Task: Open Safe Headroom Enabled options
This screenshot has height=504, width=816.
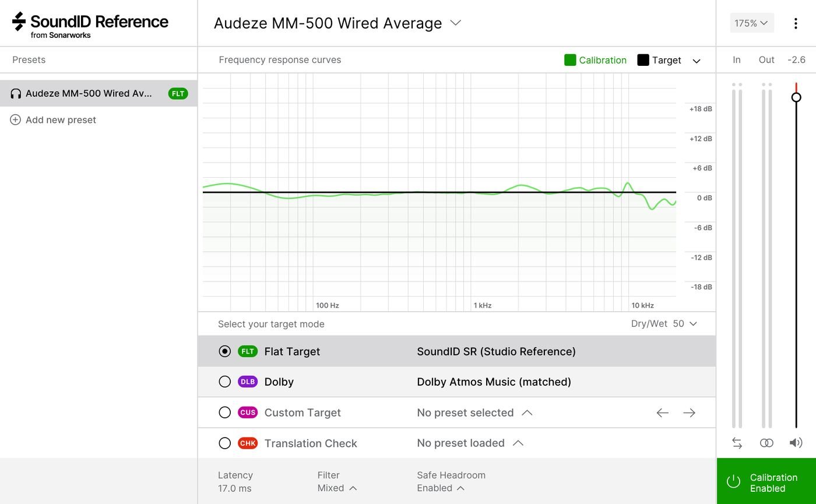Action: coord(441,488)
